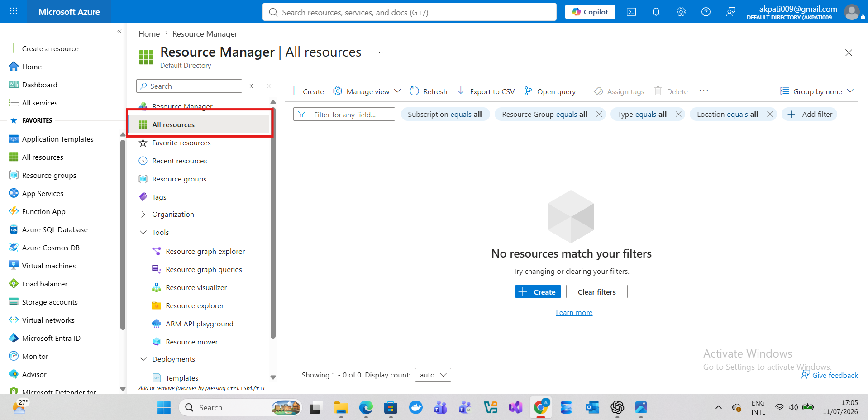Open the notifications bell
868x420 pixels.
point(656,12)
